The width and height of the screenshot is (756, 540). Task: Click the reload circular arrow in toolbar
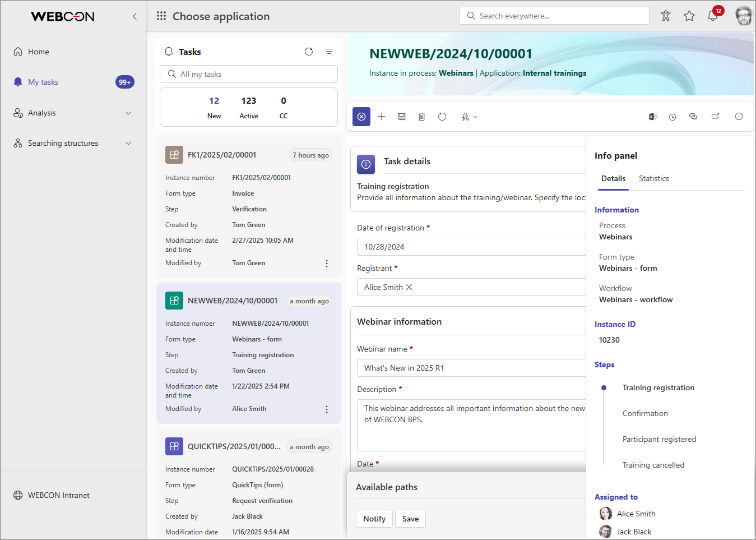tap(442, 117)
